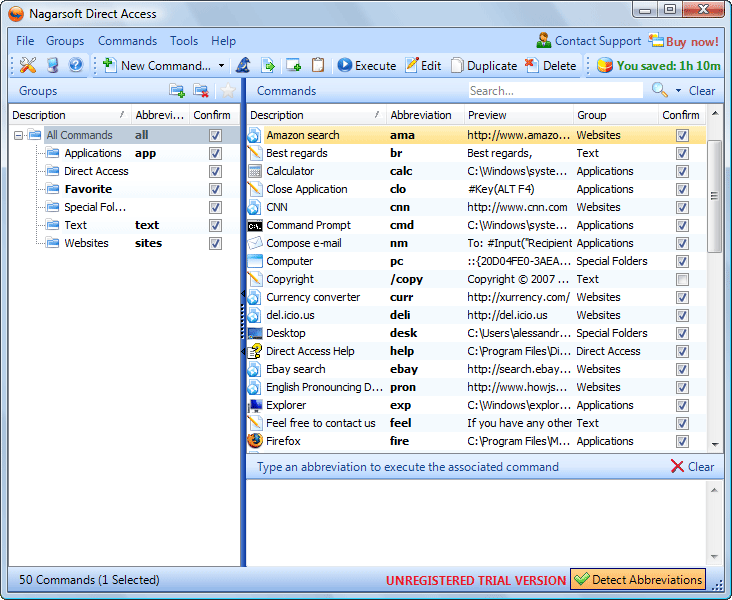Click the wizard hat icon in toolbar

pyautogui.click(x=243, y=65)
